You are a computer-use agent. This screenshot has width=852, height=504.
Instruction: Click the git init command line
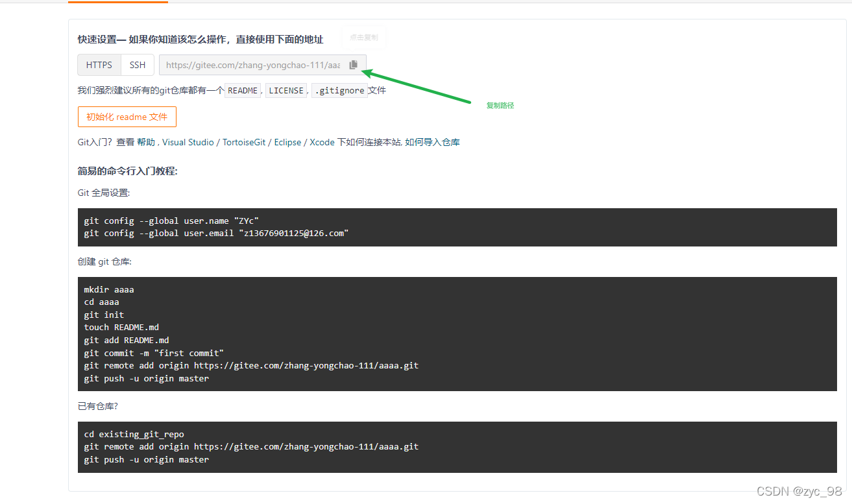click(x=104, y=315)
